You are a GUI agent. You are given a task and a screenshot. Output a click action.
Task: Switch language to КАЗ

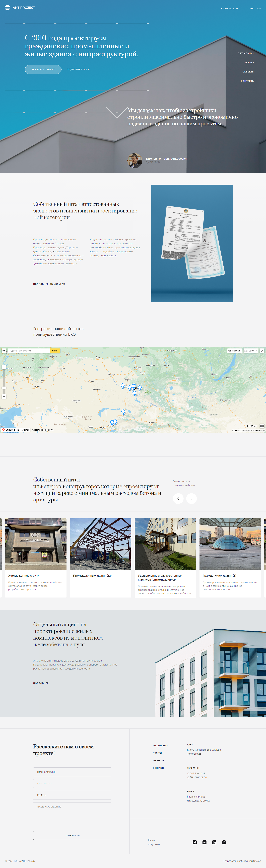pos(259,8)
